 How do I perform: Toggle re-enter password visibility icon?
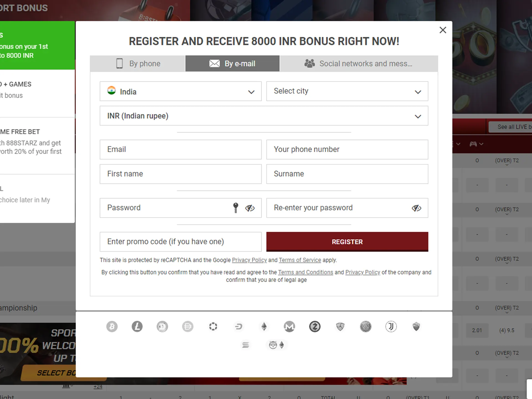pyautogui.click(x=416, y=208)
